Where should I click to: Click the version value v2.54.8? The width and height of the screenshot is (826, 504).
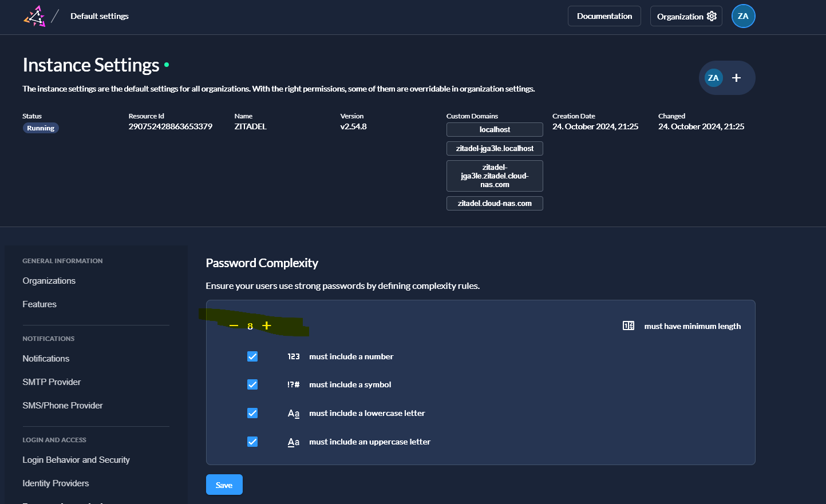pos(354,126)
